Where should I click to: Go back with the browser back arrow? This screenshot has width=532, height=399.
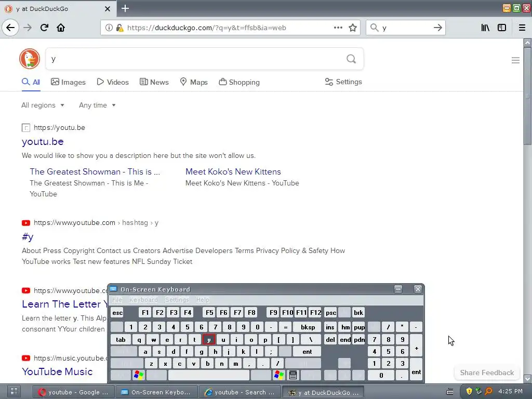[10, 28]
